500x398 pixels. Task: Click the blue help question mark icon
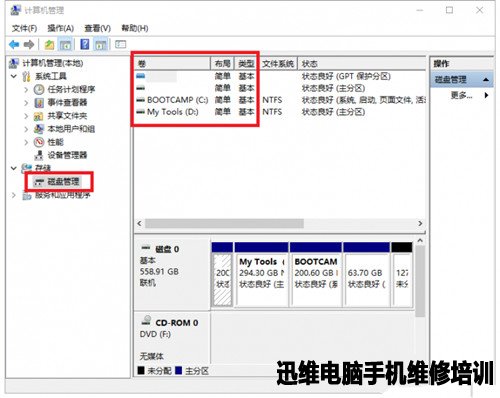coord(85,44)
